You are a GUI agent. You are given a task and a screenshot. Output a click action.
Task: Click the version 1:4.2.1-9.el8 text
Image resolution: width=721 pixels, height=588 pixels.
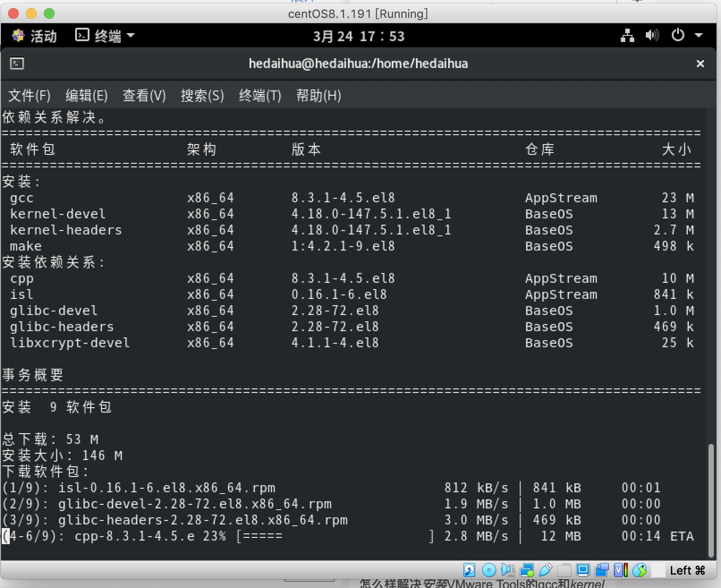coord(343,246)
